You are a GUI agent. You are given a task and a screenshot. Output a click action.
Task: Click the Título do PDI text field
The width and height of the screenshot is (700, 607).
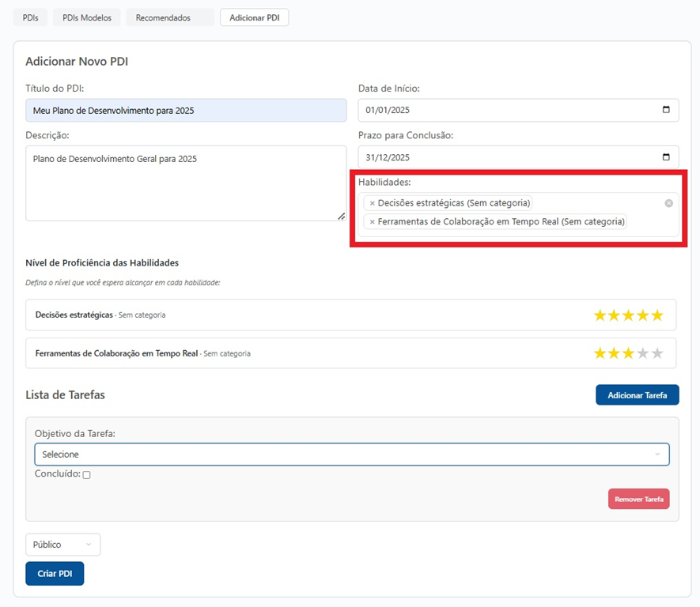coord(186,111)
